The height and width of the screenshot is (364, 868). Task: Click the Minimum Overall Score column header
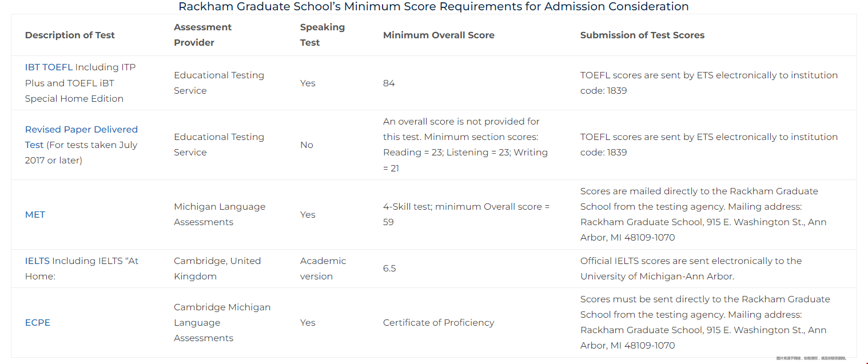tap(439, 35)
